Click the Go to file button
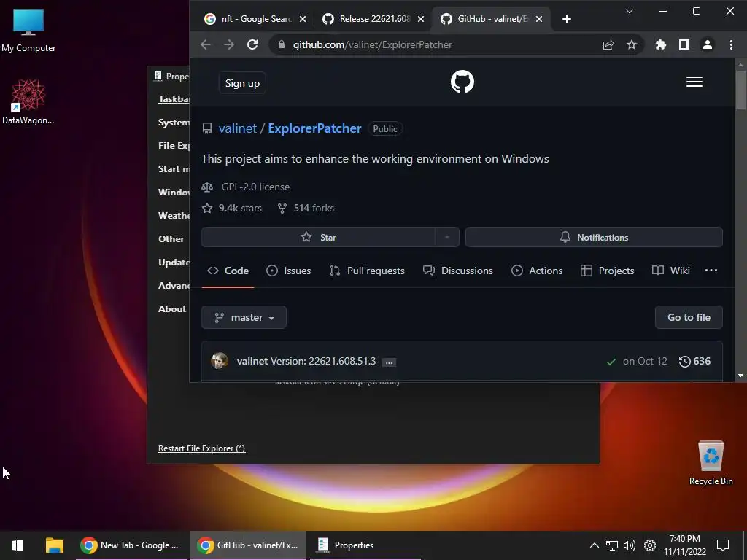747x560 pixels. (x=689, y=317)
